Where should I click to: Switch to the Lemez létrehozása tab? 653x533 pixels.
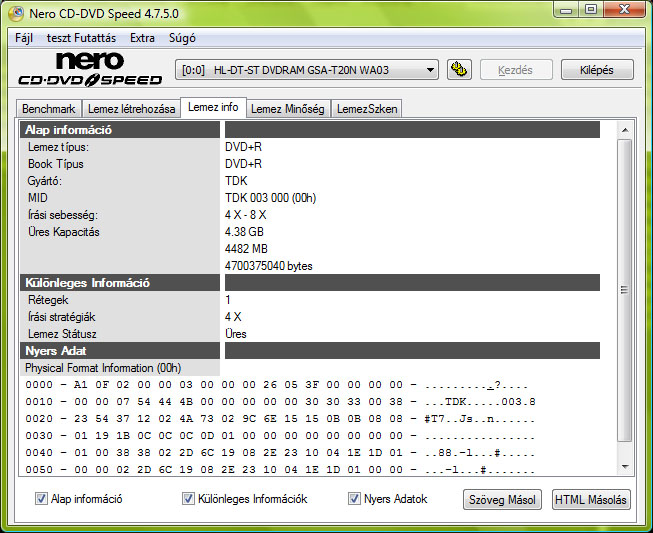[131, 109]
